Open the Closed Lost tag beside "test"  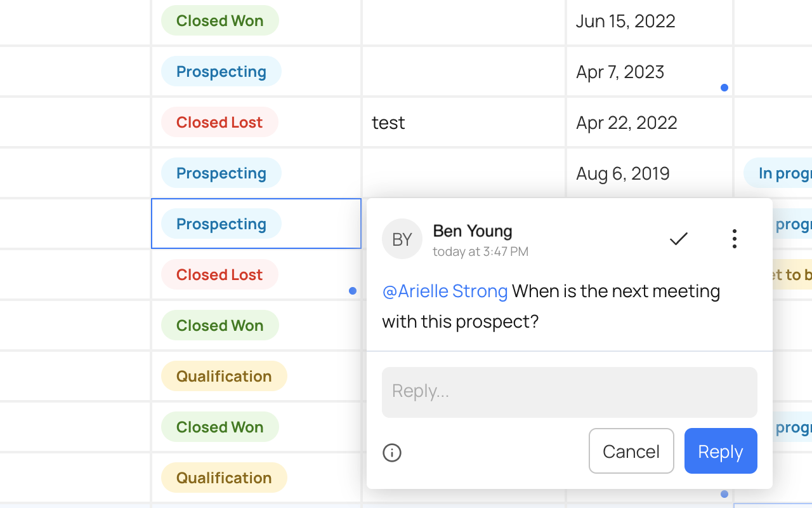pyautogui.click(x=219, y=122)
